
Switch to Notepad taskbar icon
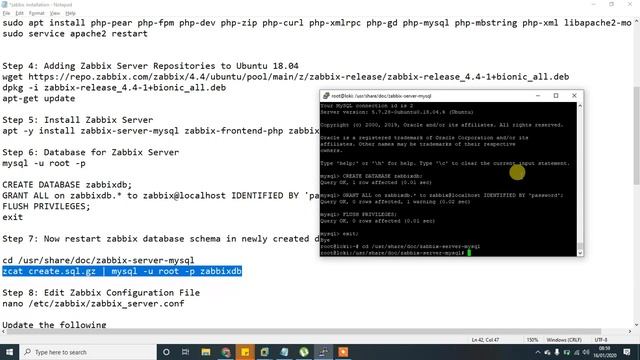pyautogui.click(x=284, y=352)
